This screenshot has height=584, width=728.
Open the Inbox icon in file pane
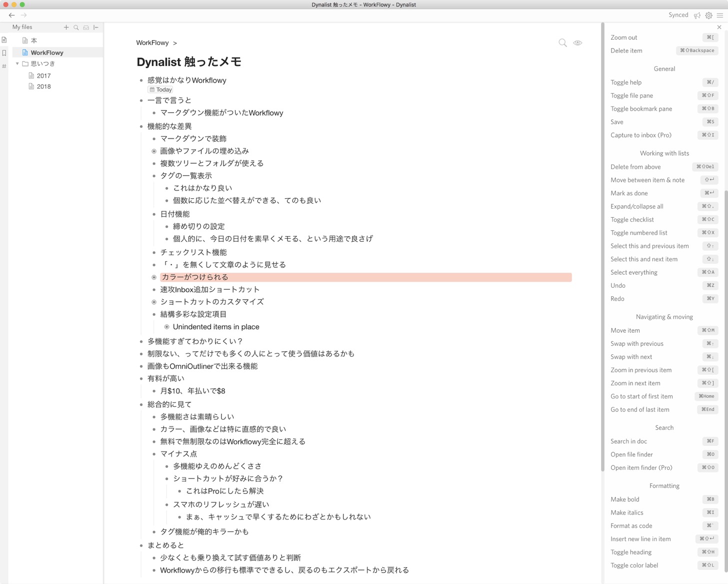(86, 28)
